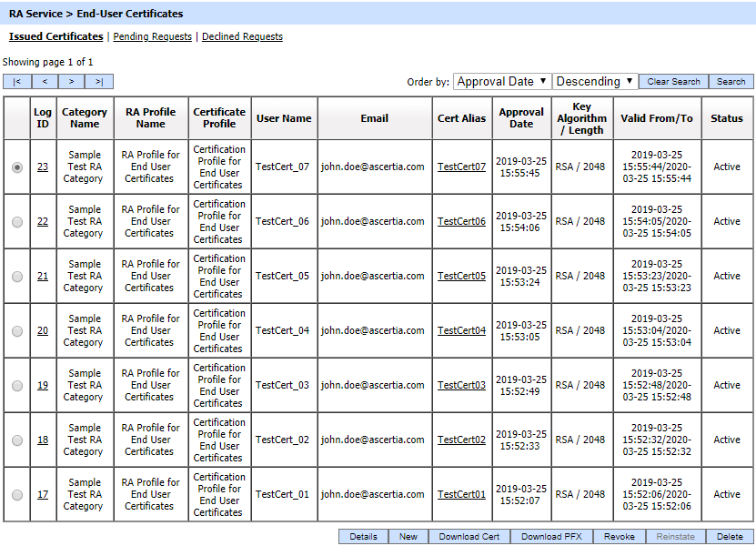Open the Declined Requests tab
Screen dimensions: 756x546
(x=242, y=37)
